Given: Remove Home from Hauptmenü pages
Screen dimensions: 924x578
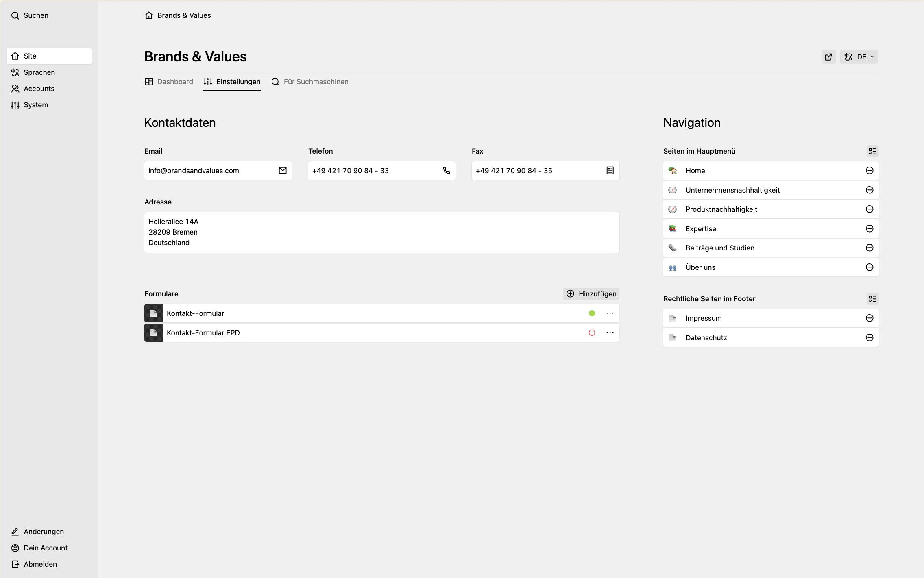Looking at the screenshot, I should [x=870, y=170].
